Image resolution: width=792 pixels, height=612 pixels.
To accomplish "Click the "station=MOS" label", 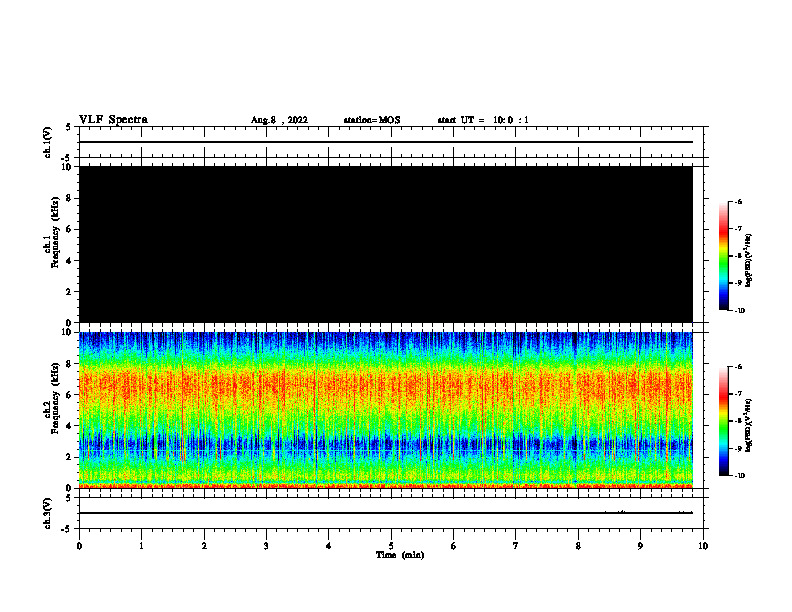I will [x=372, y=120].
